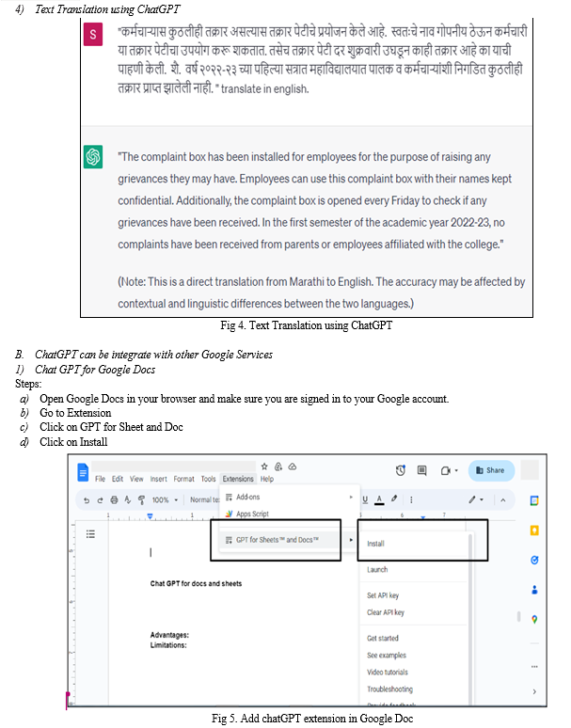Click 'Chat GPT for docs and sheets' heading
571x728 pixels.
click(x=196, y=583)
